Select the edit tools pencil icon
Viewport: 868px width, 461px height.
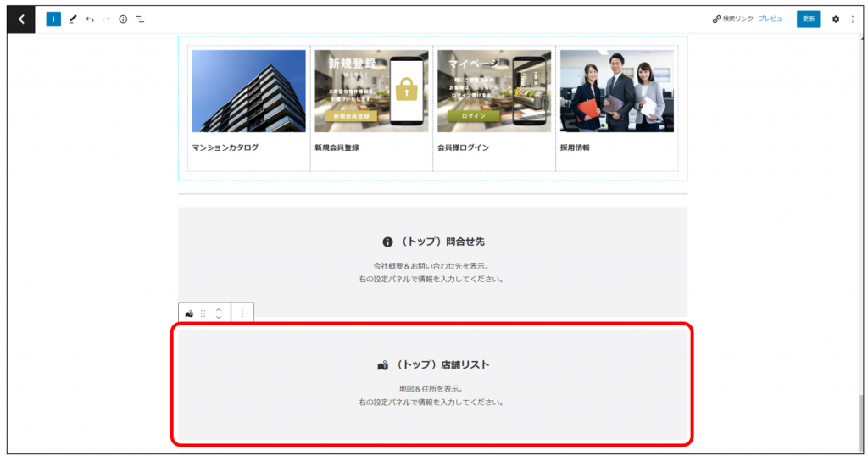[73, 19]
